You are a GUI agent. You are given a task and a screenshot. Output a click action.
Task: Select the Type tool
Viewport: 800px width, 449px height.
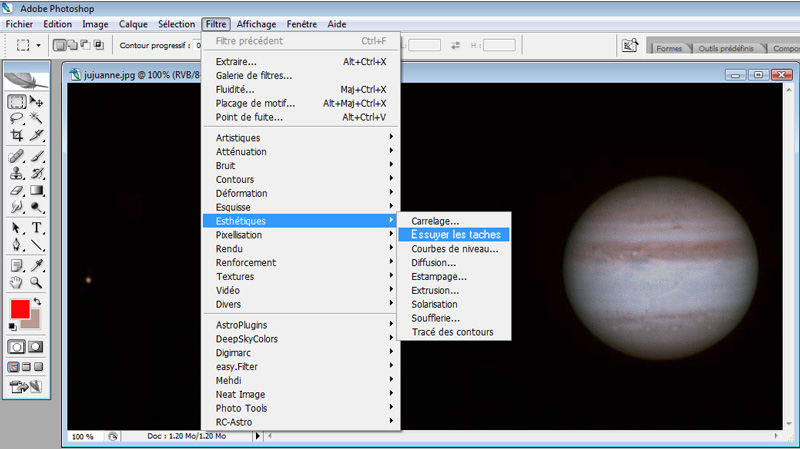coord(36,228)
